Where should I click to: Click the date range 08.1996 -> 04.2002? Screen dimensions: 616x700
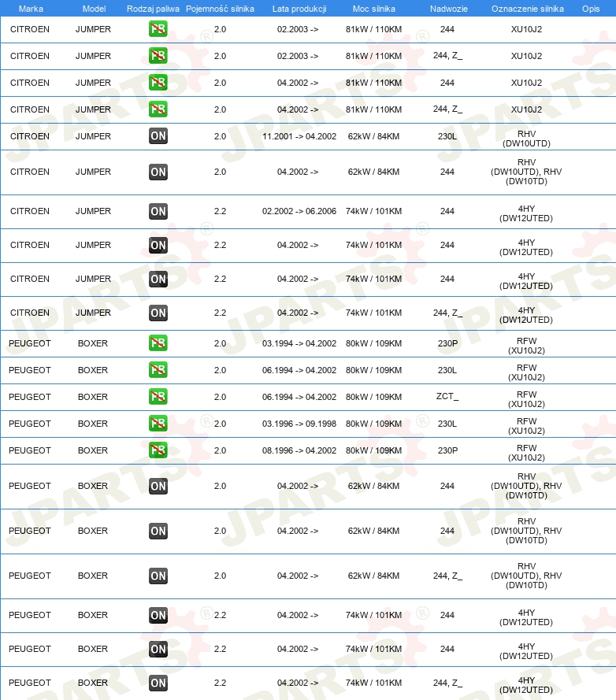[299, 450]
